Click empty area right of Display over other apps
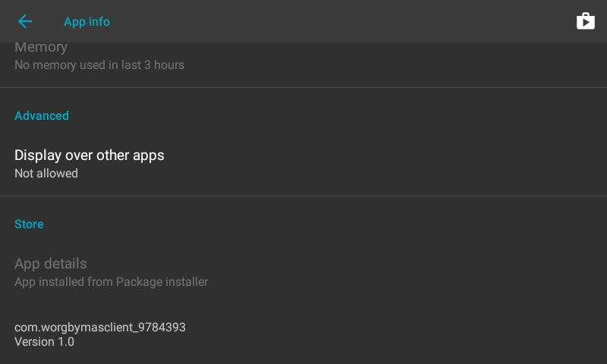 (x=387, y=164)
